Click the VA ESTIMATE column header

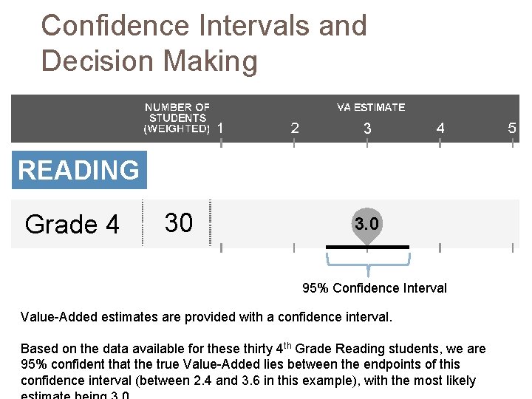(x=371, y=108)
